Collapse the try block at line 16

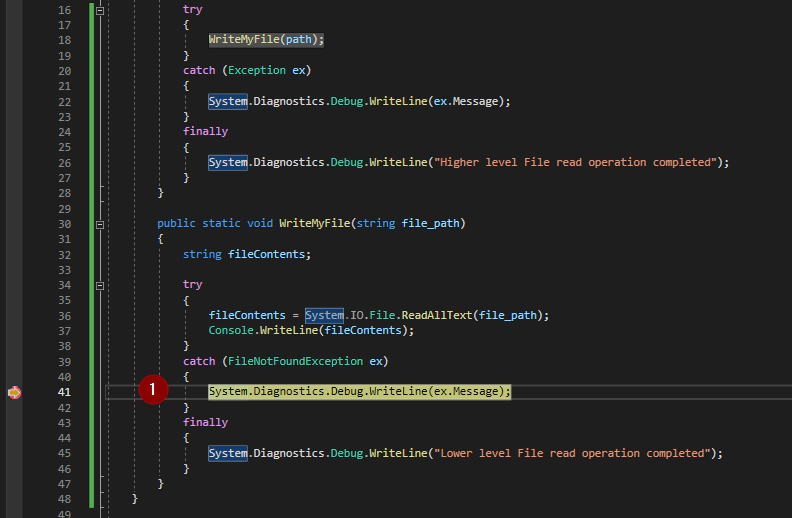pos(100,10)
